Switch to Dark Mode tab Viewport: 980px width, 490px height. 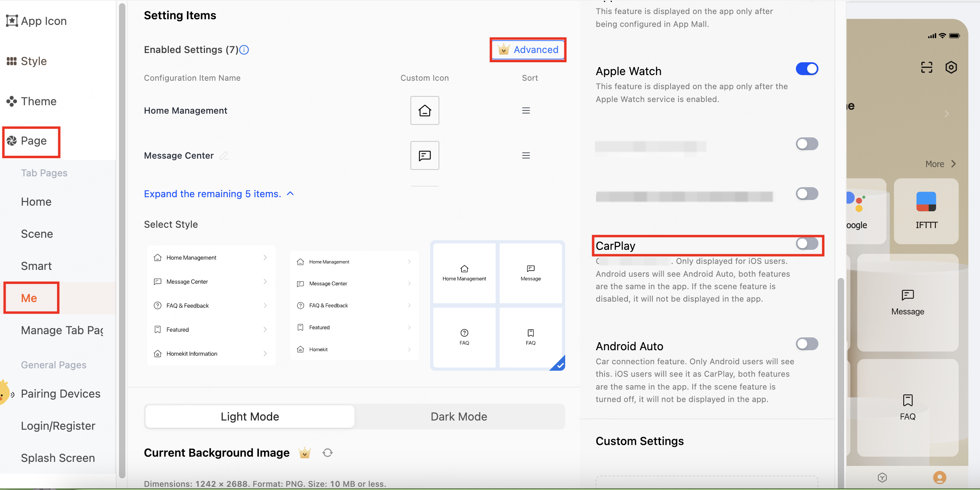(459, 416)
